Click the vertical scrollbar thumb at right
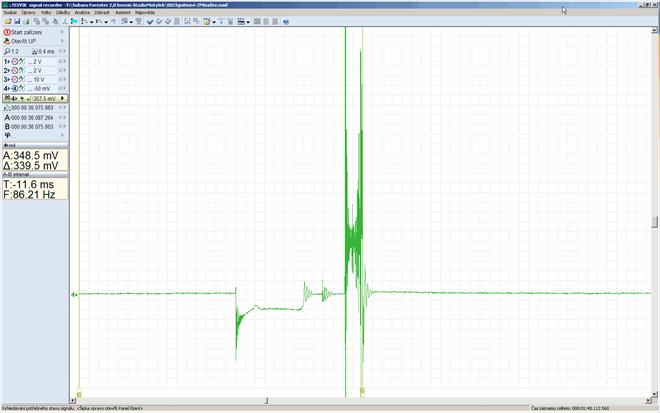This screenshot has width=660, height=413. [654, 222]
